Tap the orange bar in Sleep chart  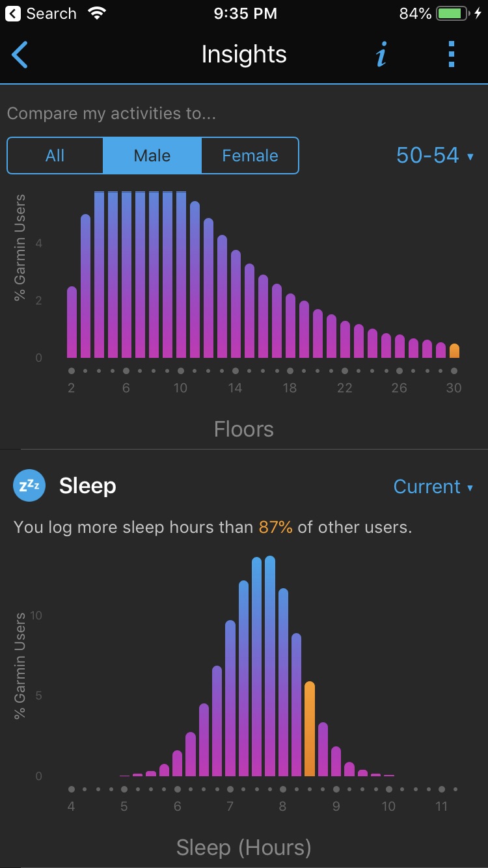point(310,729)
